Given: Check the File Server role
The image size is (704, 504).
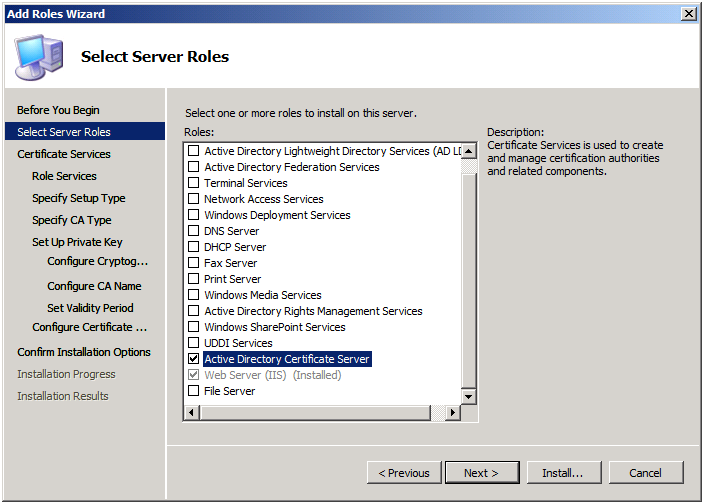Looking at the screenshot, I should [x=194, y=390].
